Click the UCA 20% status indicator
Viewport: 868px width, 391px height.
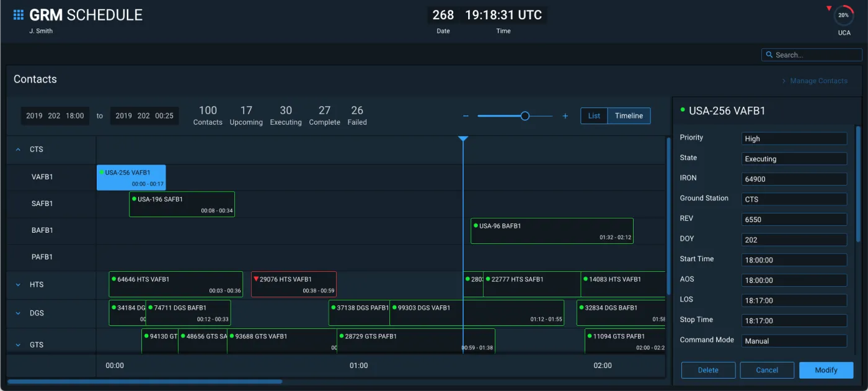(x=843, y=16)
